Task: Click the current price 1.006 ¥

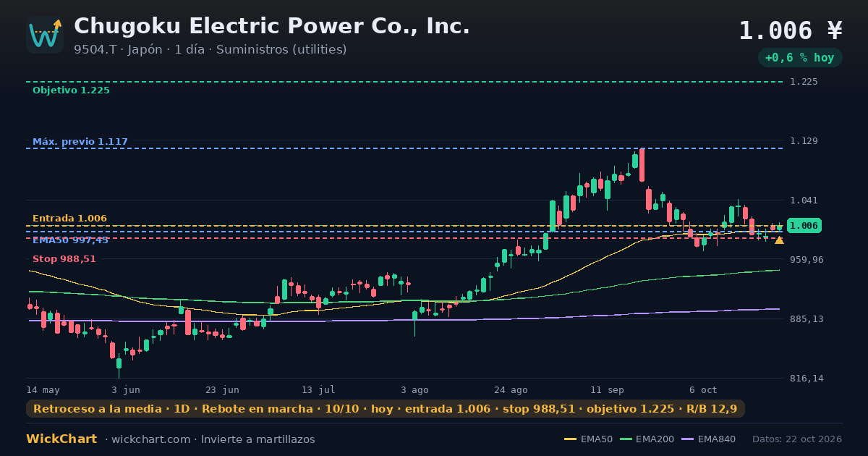Action: [x=791, y=30]
